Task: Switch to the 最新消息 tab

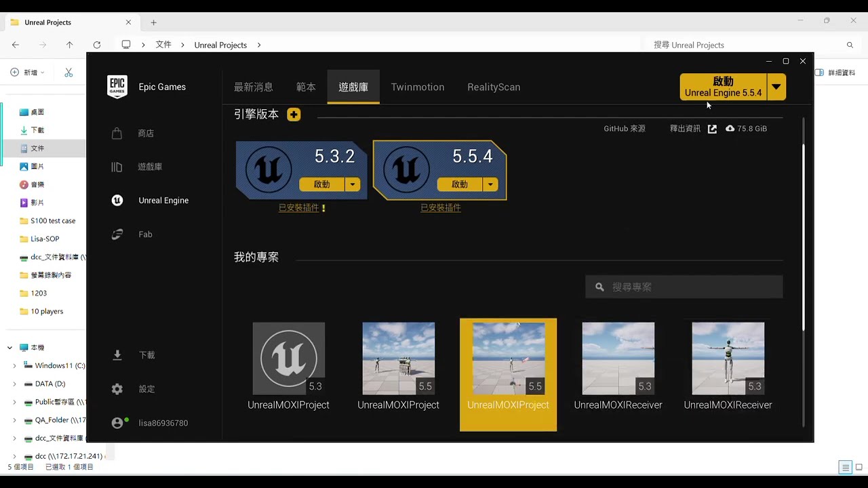Action: tap(254, 87)
